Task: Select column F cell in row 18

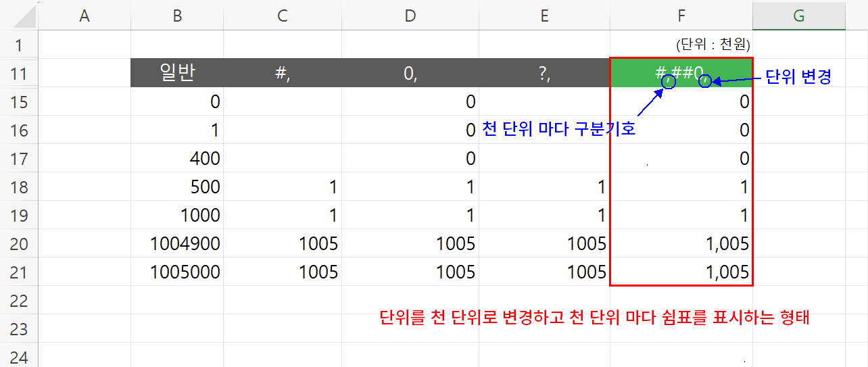Action: coord(681,187)
